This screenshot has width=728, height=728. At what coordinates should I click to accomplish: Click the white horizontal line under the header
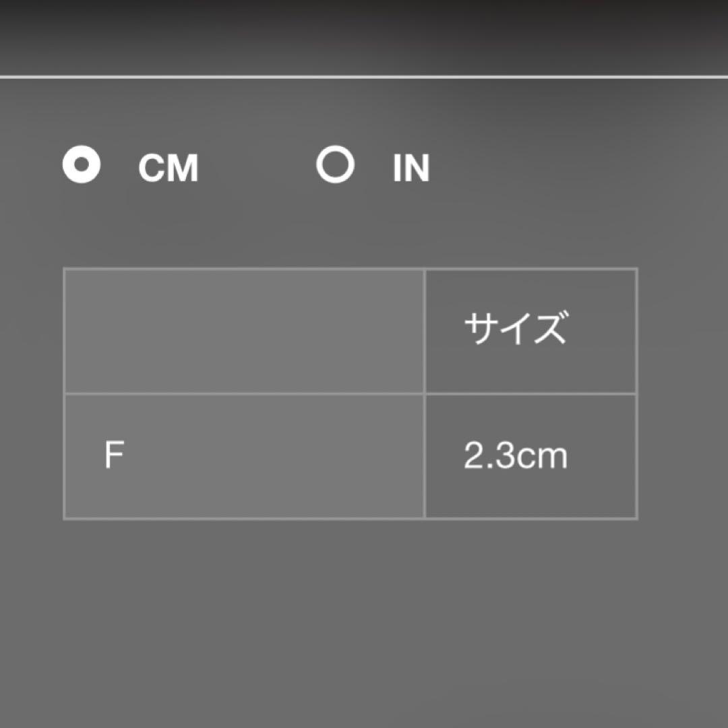click(x=364, y=77)
